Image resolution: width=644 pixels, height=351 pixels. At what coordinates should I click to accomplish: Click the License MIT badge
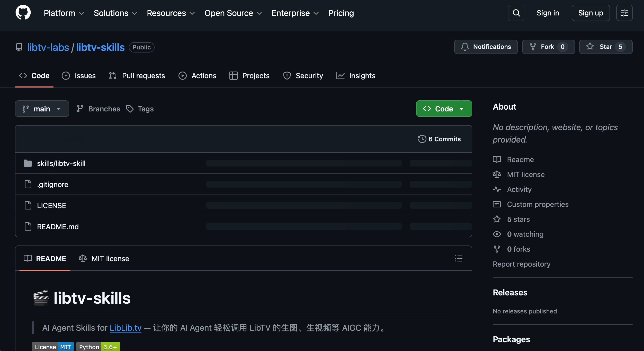[53, 347]
